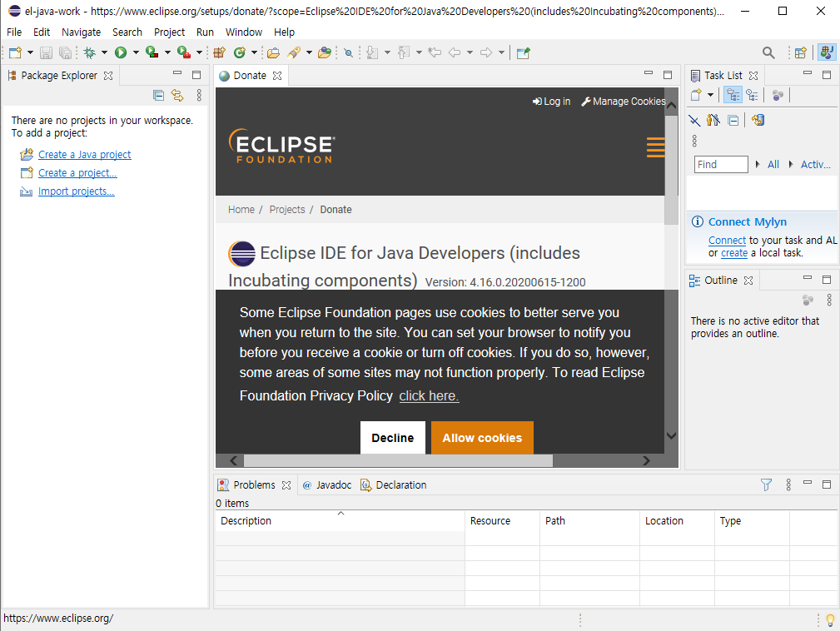840x631 pixels.
Task: Toggle Scheduled view in Task List
Action: point(752,96)
